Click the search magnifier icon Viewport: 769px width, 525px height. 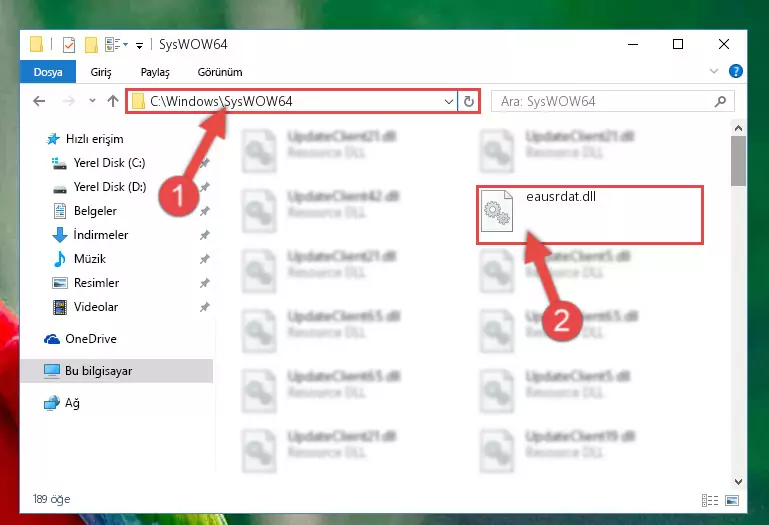(720, 102)
